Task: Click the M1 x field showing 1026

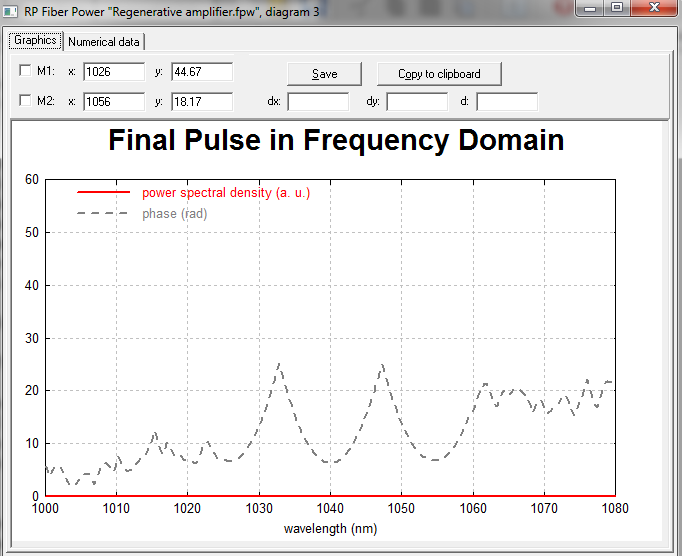Action: click(x=114, y=71)
